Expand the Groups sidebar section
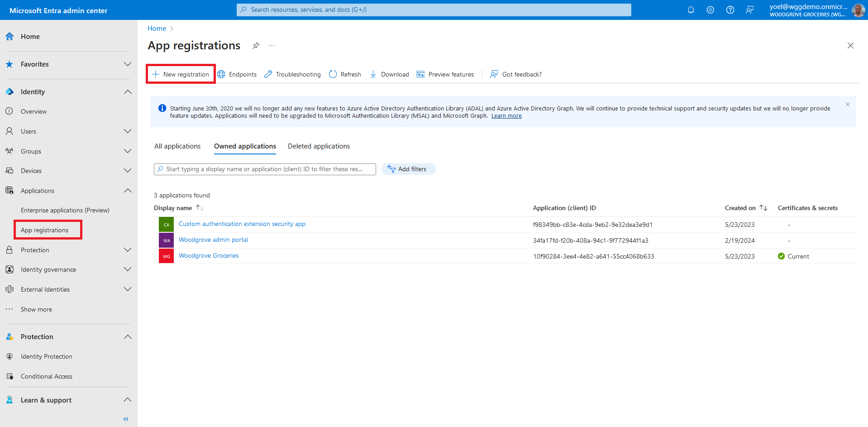 (128, 151)
